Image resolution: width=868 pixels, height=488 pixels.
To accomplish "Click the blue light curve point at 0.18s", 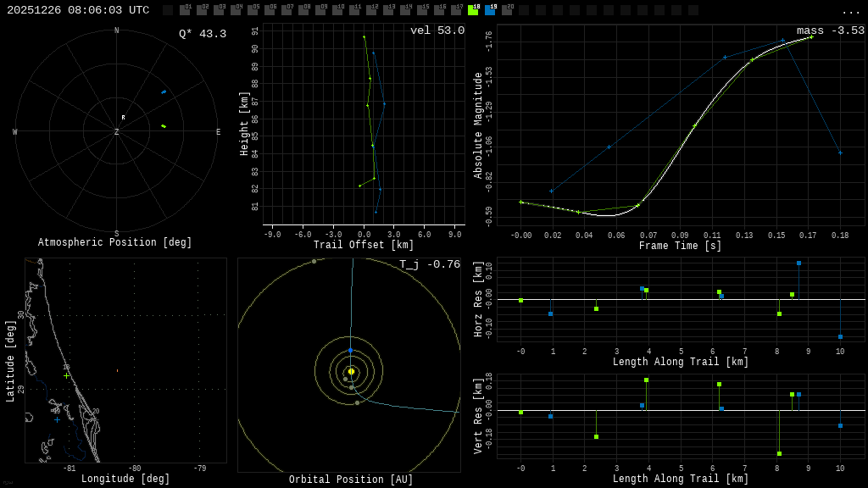I will coord(840,152).
